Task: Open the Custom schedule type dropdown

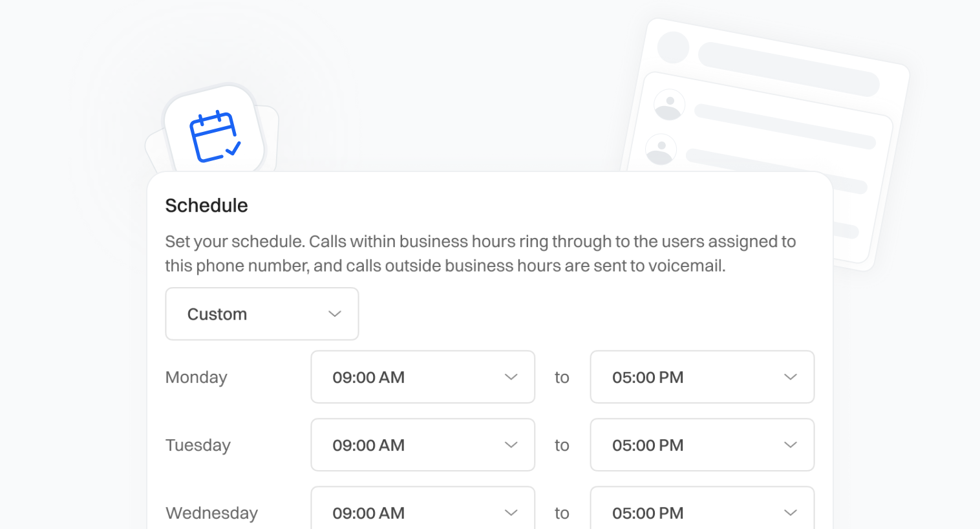Action: (x=262, y=314)
